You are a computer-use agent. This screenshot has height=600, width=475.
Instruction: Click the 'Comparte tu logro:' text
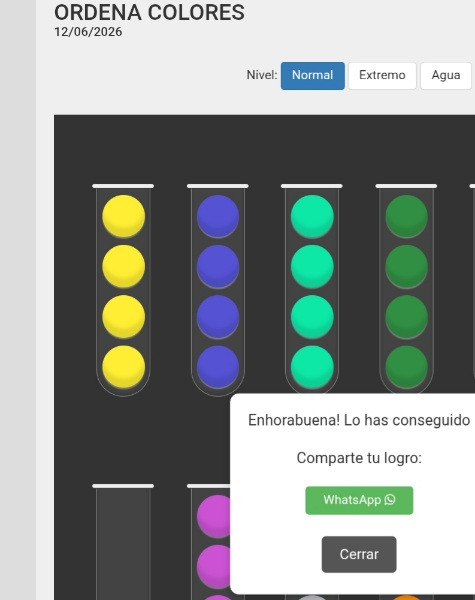[359, 458]
